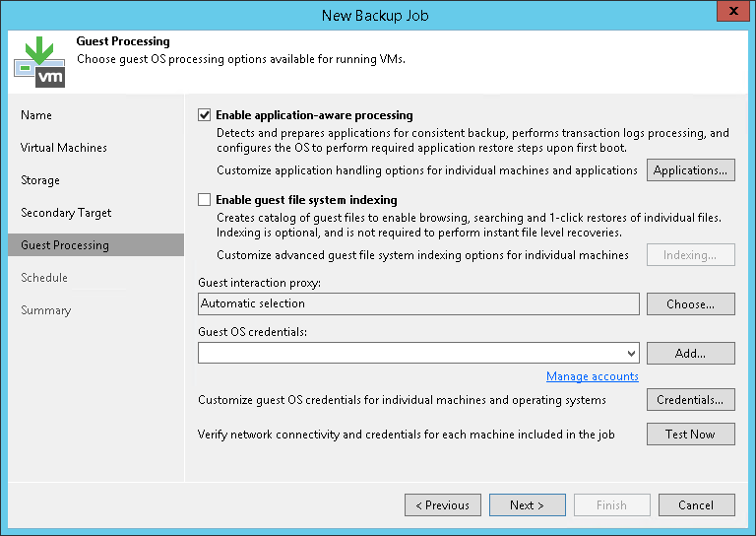Click the VM backup wizard icon

[39, 60]
